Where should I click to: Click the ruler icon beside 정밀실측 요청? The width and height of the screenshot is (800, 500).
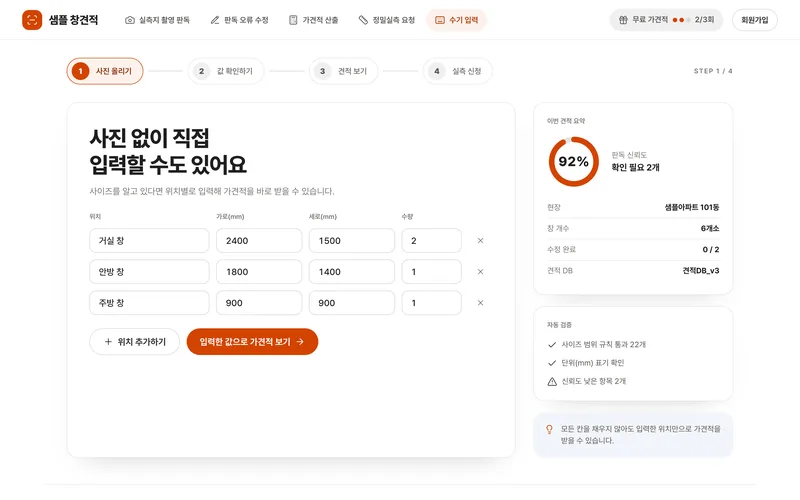363,20
